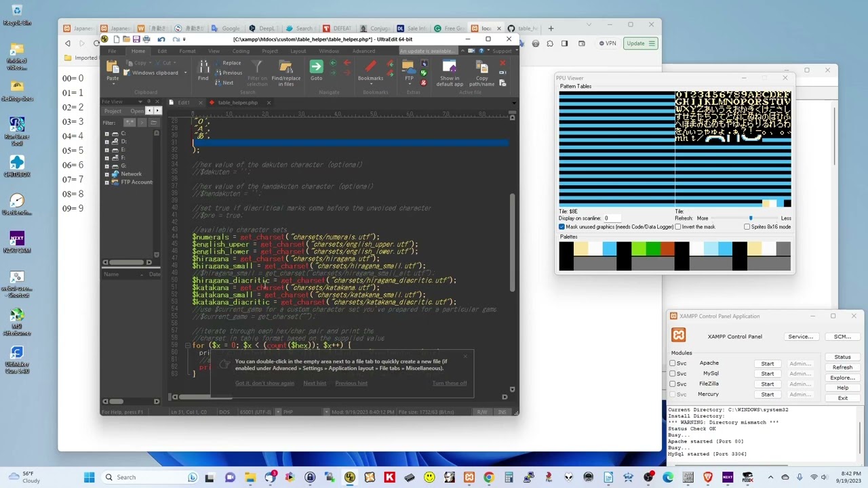868x488 pixels.
Task: Open the Recycle Bin desktop icon
Action: click(17, 14)
